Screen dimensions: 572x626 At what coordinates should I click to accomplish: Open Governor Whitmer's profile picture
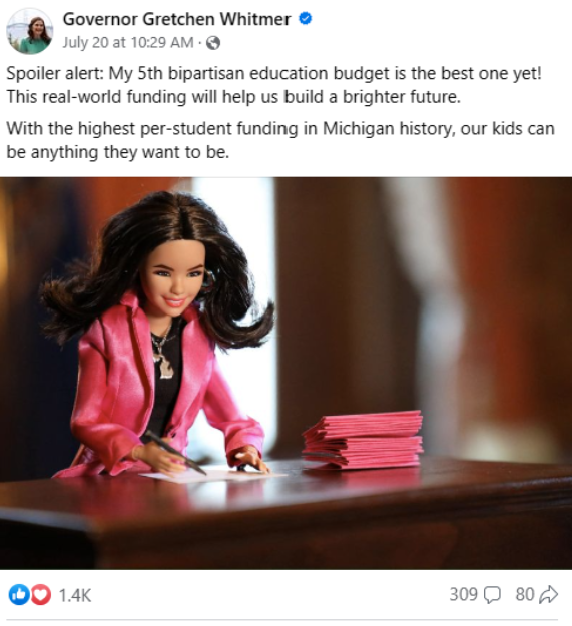pyautogui.click(x=30, y=31)
